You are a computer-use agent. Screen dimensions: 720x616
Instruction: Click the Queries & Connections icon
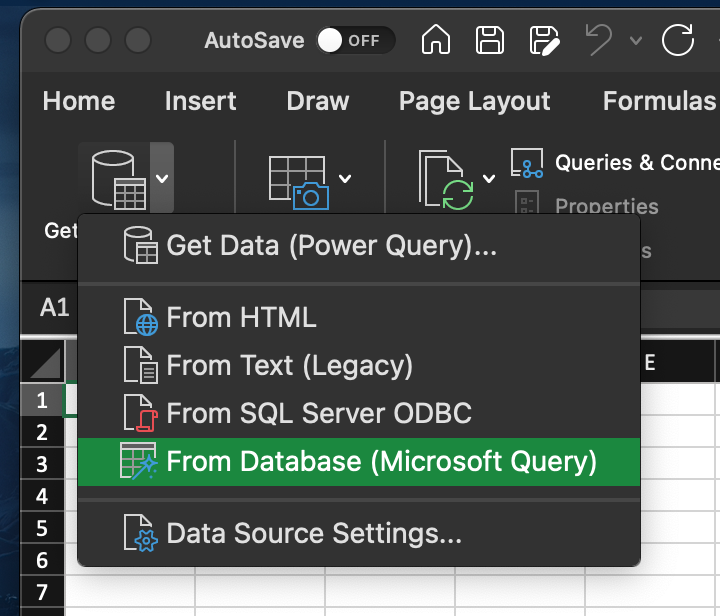click(527, 163)
